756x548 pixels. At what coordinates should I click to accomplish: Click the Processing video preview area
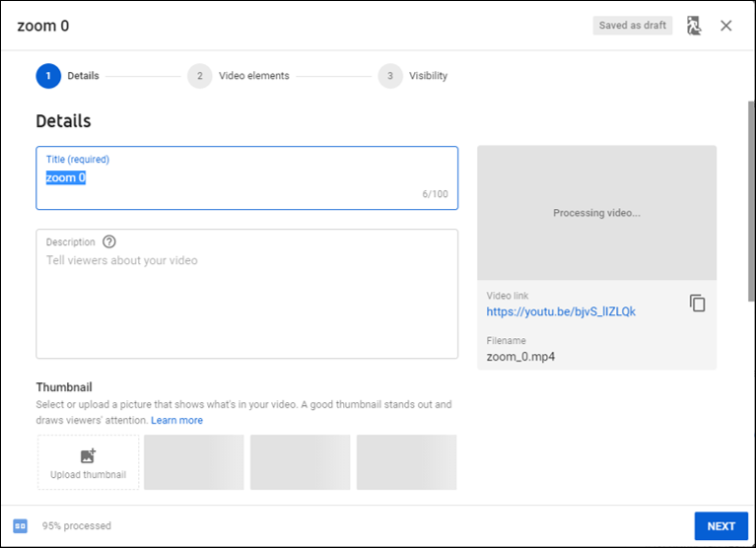(x=597, y=213)
